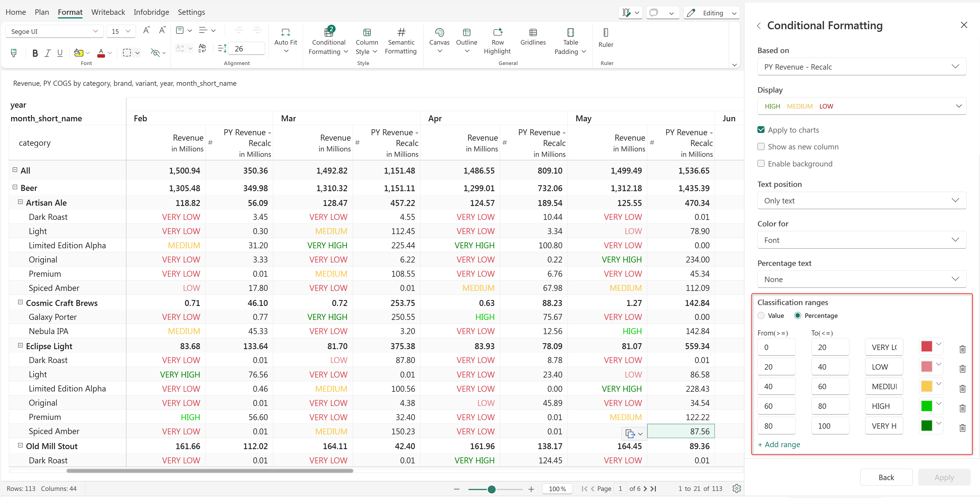Open the MEDIUM range yellow color swatch
Screen dimensions: 980x498
click(x=926, y=386)
